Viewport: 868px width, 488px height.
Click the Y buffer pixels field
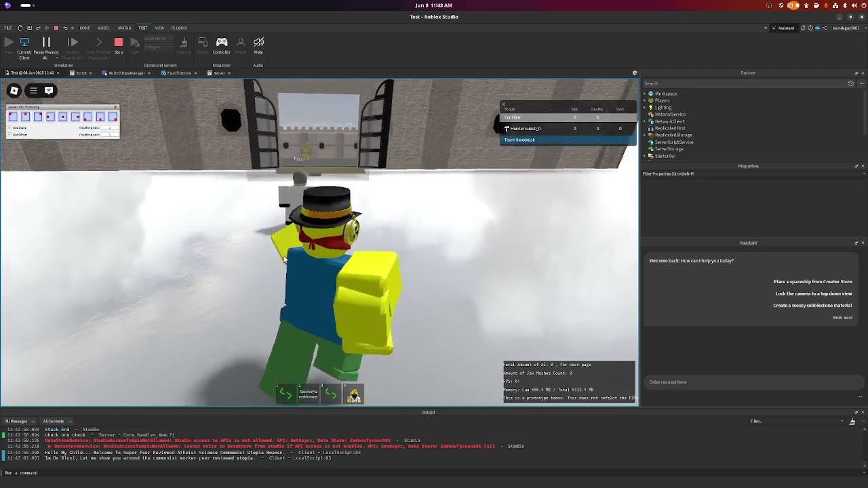coord(108,134)
